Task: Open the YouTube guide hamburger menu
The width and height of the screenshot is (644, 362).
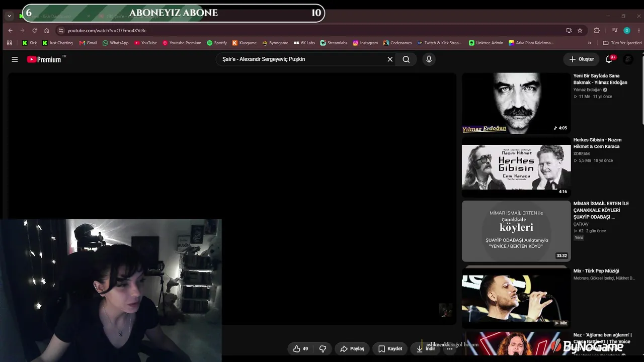Action: pos(15,59)
